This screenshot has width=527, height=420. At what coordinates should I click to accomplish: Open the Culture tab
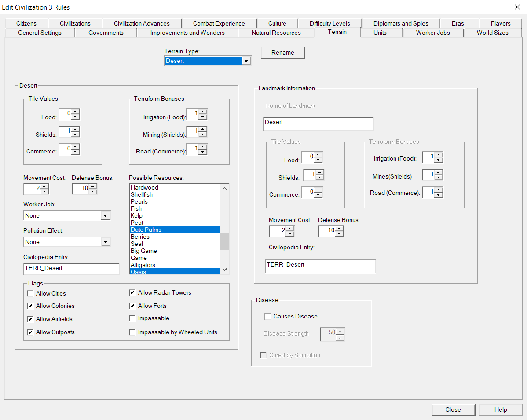(277, 23)
